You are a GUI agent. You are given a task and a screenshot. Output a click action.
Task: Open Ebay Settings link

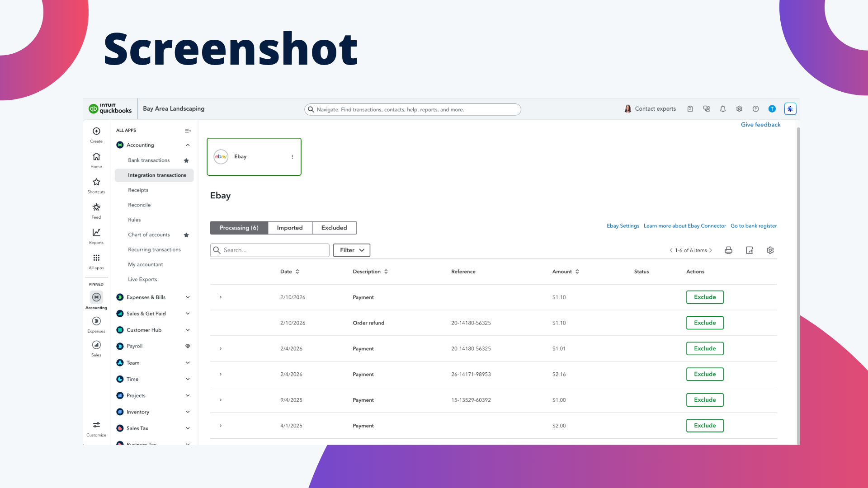(x=623, y=226)
